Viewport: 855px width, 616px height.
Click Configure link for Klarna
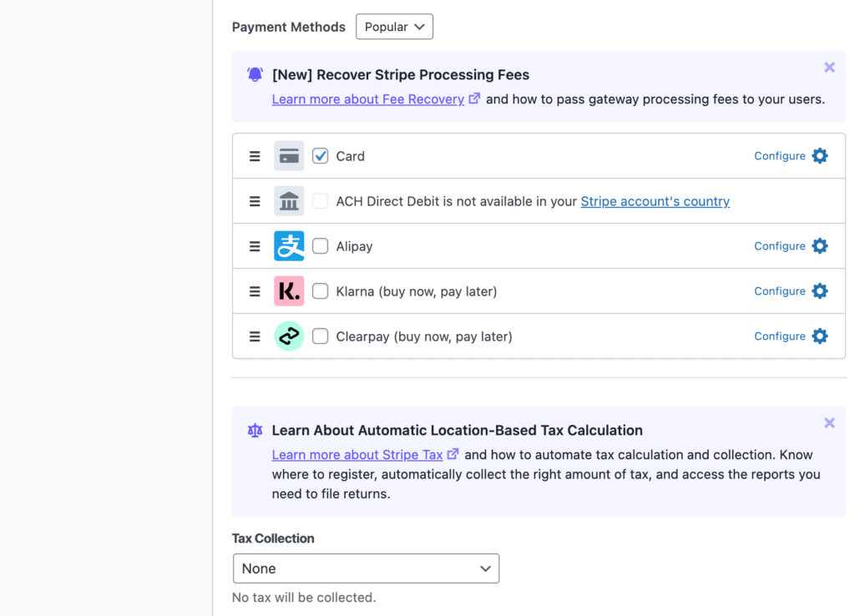[x=780, y=291]
